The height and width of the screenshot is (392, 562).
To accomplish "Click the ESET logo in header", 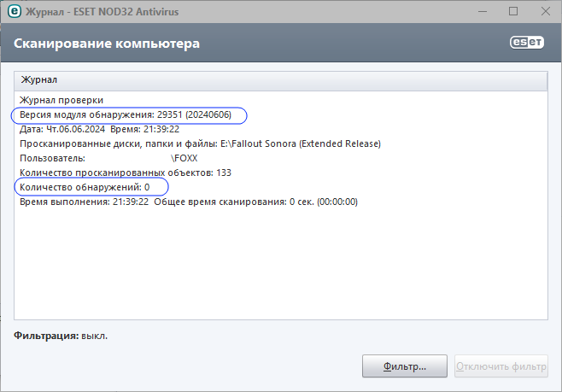I will click(526, 43).
